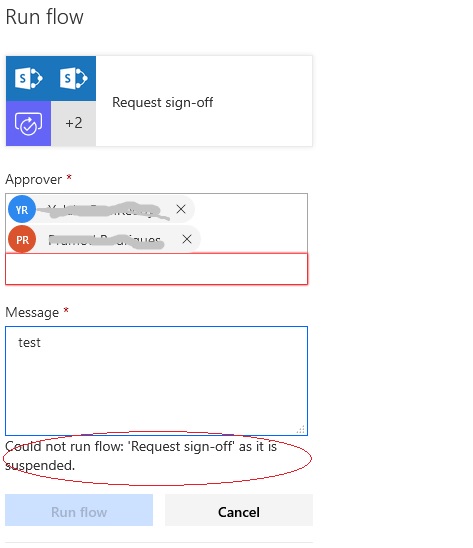
Task: Click the orange PR avatar circle
Action: tap(22, 239)
